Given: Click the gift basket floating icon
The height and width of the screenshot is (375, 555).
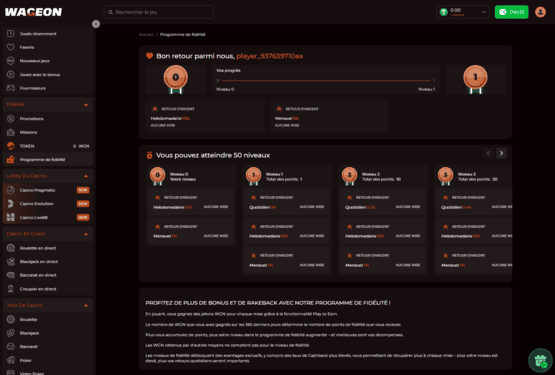Looking at the screenshot, I should [540, 360].
